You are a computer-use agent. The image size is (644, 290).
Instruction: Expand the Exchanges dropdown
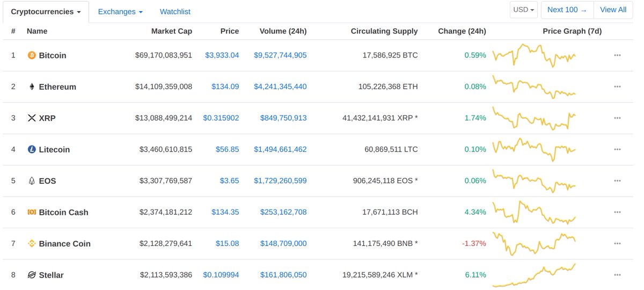coord(120,11)
